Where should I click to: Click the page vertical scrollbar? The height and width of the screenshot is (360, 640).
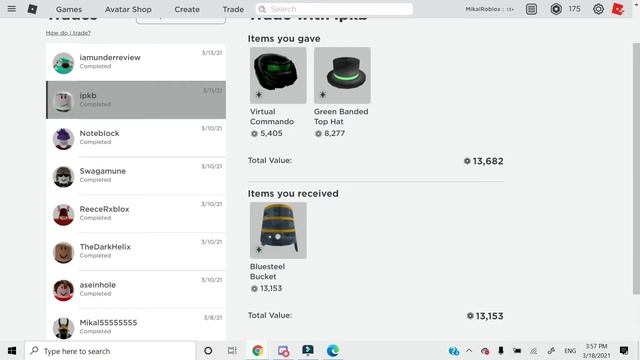pyautogui.click(x=636, y=168)
